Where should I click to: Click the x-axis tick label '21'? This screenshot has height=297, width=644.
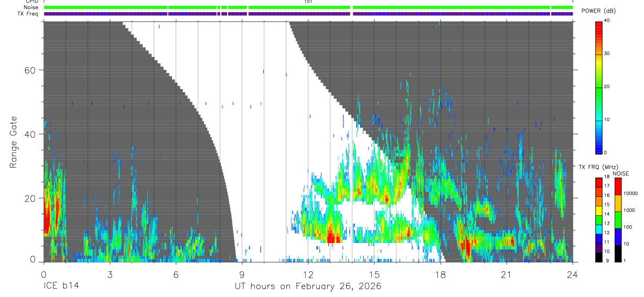click(x=507, y=274)
